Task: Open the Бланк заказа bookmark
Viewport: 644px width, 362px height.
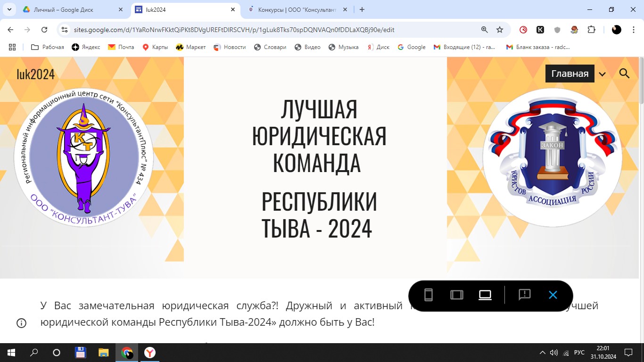Action: 538,47
